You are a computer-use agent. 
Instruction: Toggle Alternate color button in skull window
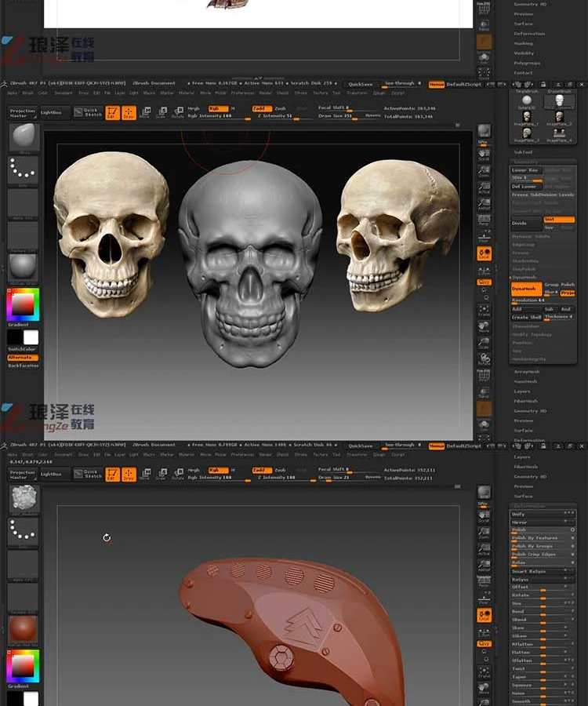[23, 358]
